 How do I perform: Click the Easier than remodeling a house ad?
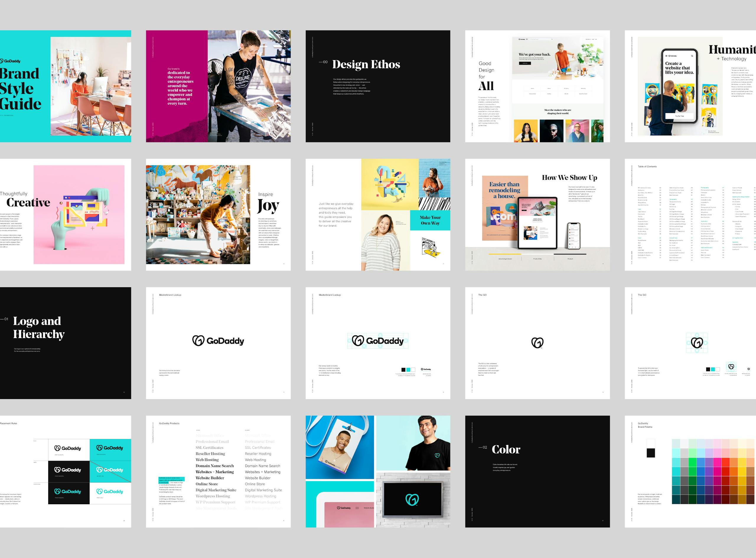click(505, 208)
